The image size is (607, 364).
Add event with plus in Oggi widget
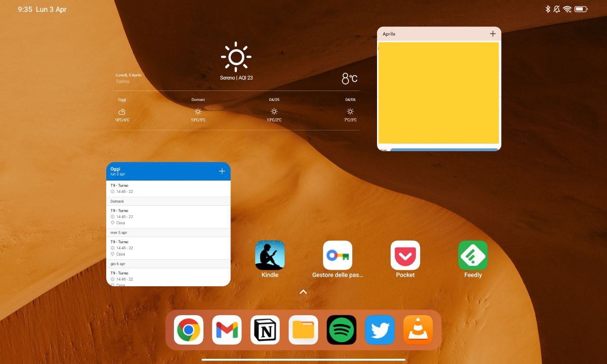pos(222,171)
